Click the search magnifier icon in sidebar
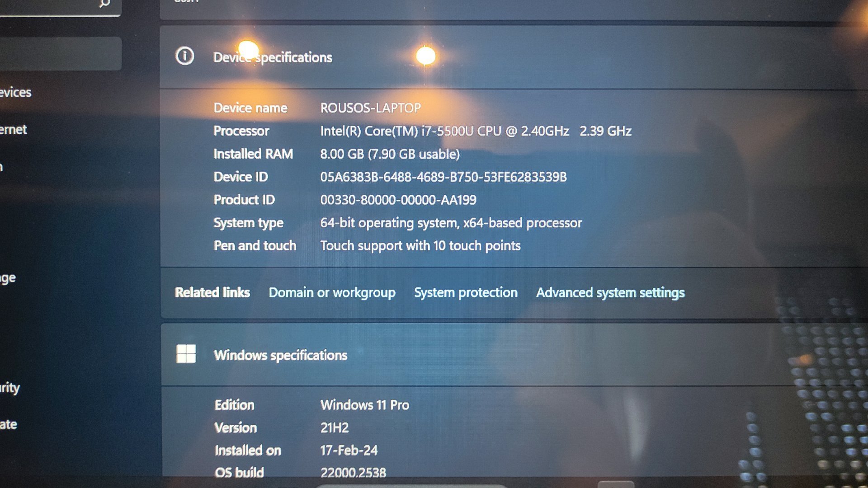The height and width of the screenshot is (488, 868). pos(104,4)
